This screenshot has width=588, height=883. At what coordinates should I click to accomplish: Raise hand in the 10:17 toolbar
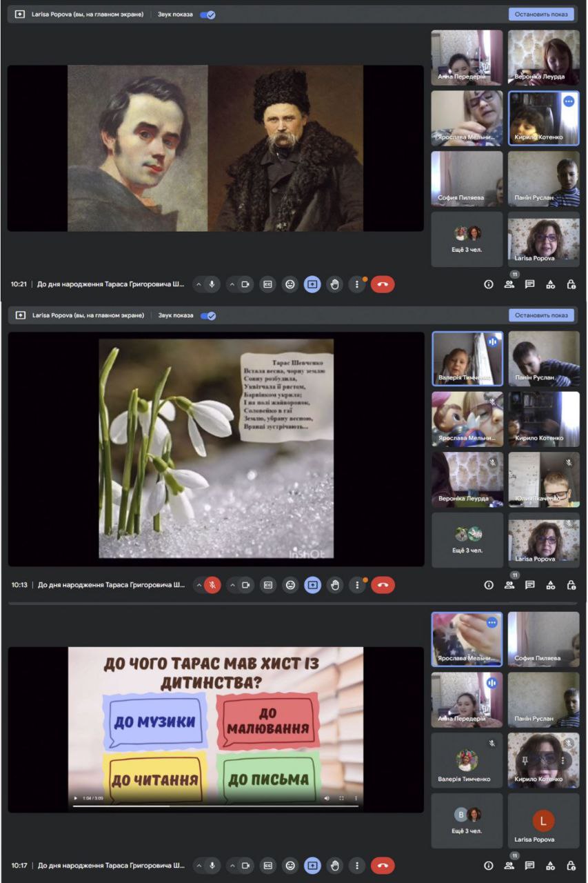(335, 865)
